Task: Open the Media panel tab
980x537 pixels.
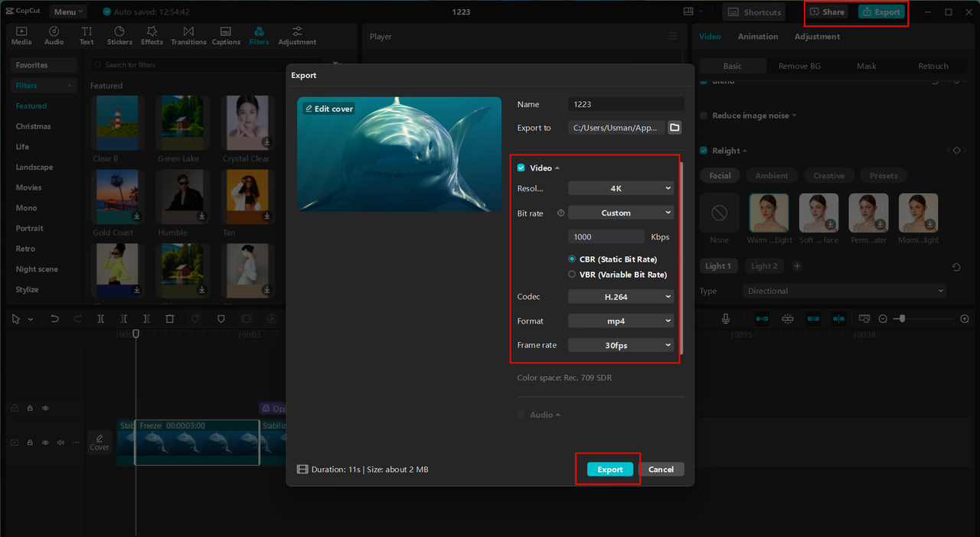Action: click(21, 35)
